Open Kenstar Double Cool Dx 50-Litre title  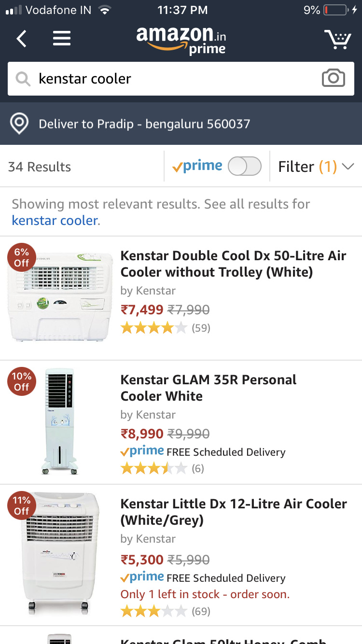tap(233, 264)
